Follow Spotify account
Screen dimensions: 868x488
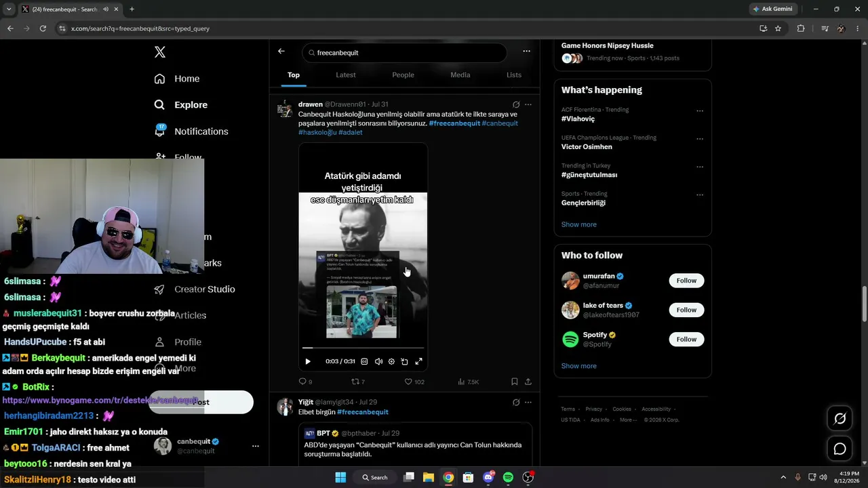(x=686, y=339)
